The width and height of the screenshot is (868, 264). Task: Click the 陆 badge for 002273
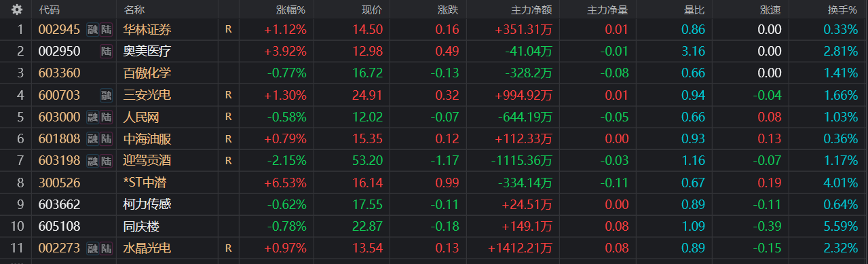[107, 248]
